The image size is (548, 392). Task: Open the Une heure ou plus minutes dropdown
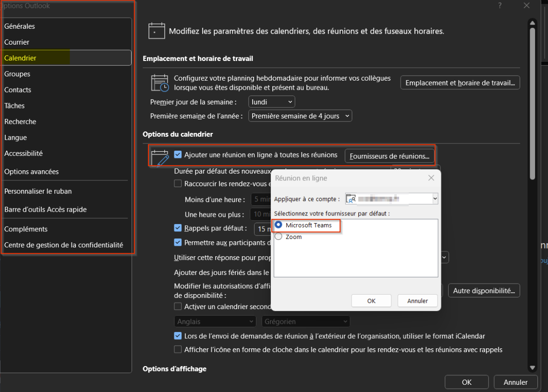point(261,214)
